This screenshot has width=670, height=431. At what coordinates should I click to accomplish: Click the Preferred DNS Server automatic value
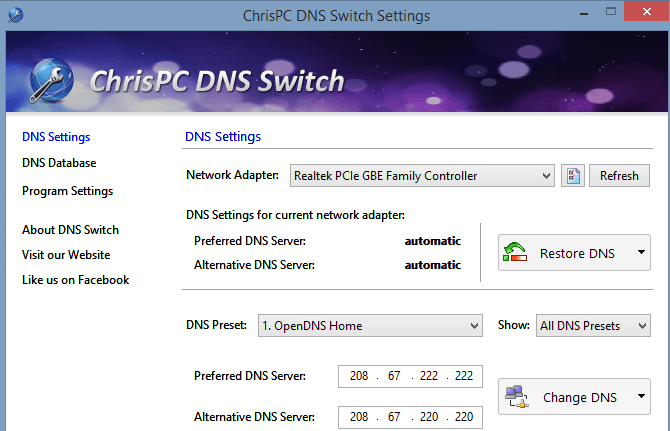(x=433, y=241)
